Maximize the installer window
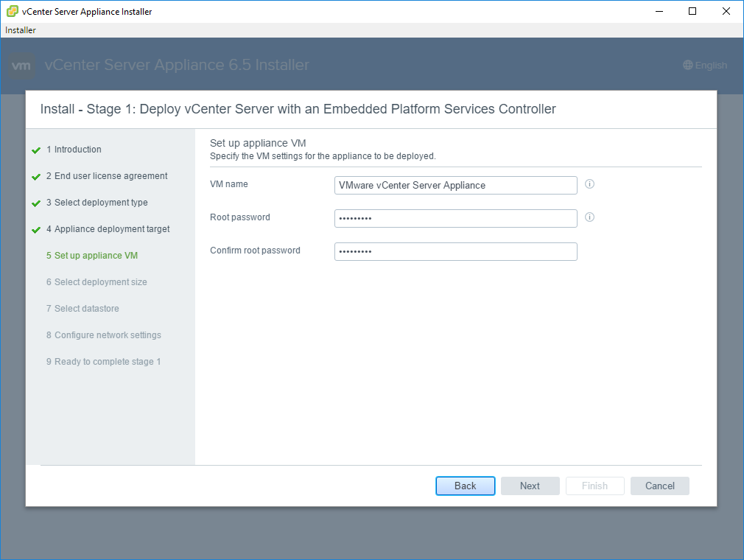The image size is (744, 560). (692, 11)
